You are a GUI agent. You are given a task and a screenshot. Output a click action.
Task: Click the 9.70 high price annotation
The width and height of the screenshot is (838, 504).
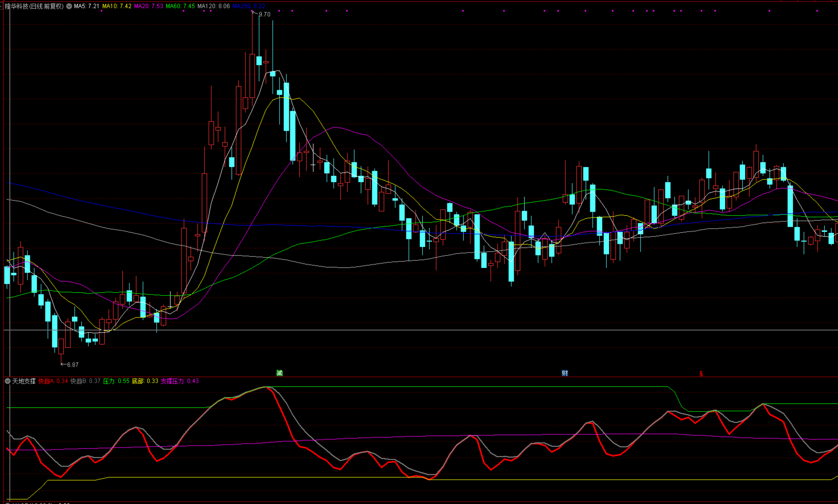pos(264,14)
